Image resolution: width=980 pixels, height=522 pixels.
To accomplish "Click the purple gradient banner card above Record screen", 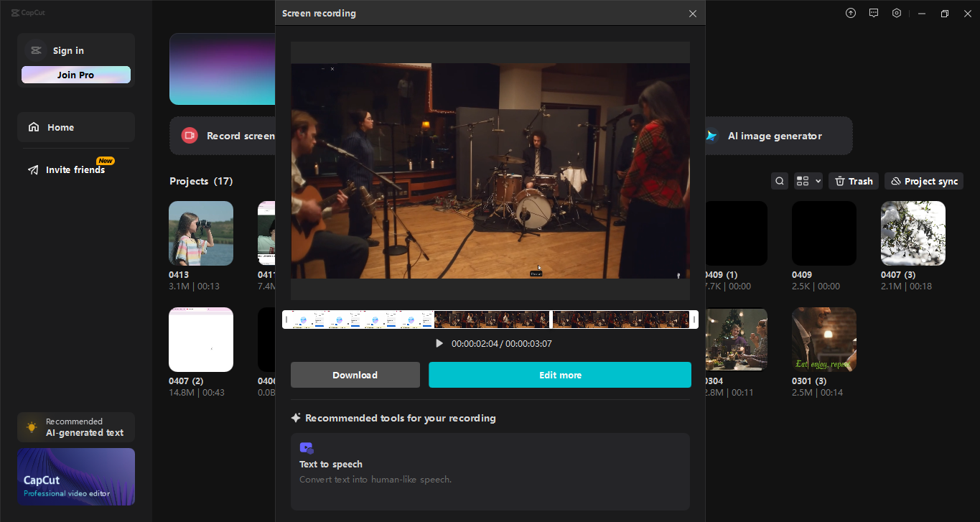I will [x=223, y=69].
